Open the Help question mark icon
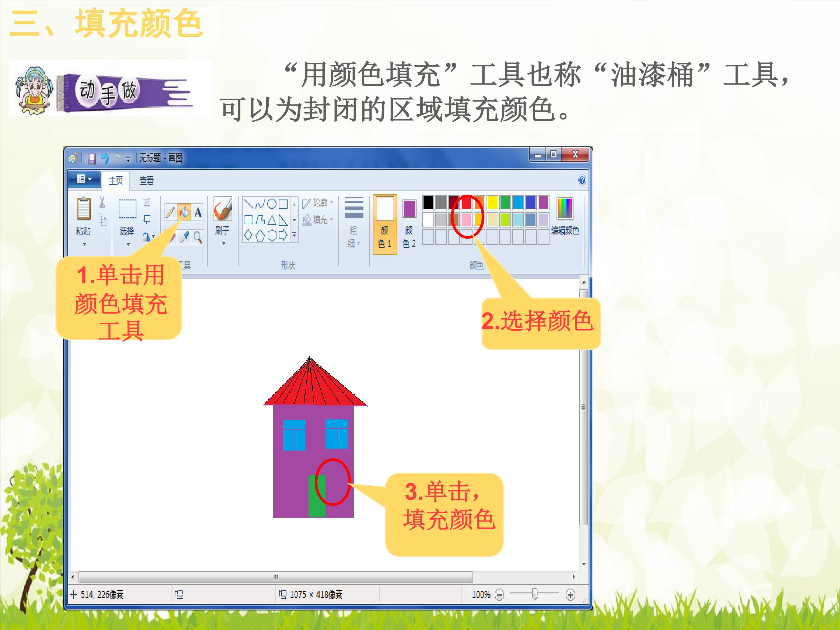 pyautogui.click(x=582, y=180)
